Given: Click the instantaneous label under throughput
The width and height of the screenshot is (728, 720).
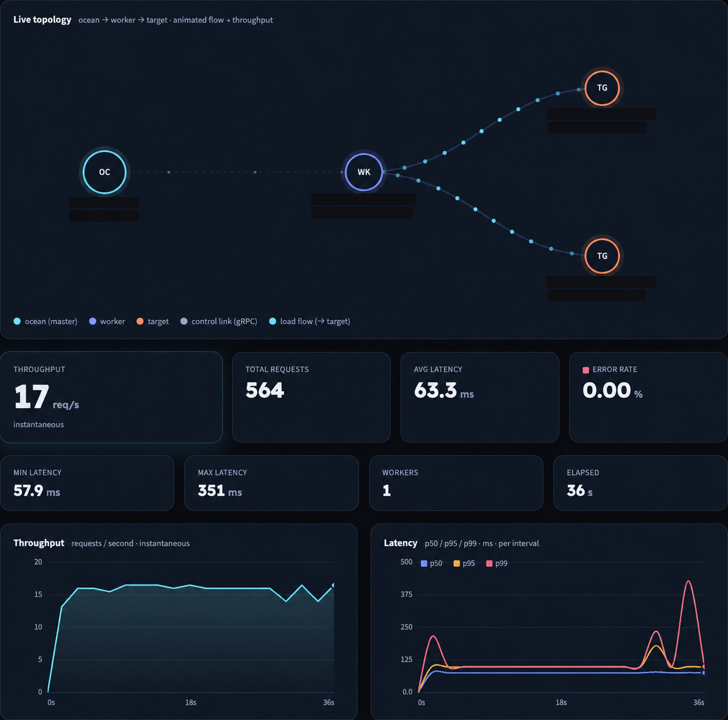Looking at the screenshot, I should click(x=39, y=424).
